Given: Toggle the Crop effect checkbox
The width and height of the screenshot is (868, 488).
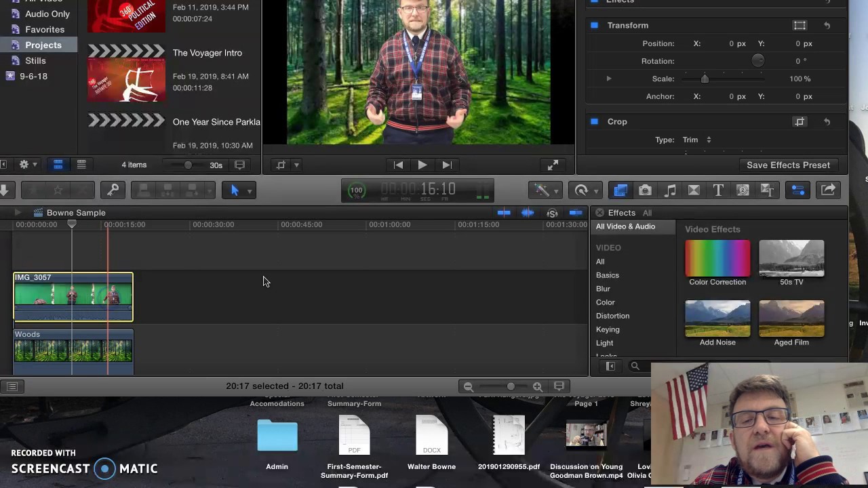Looking at the screenshot, I should [x=594, y=121].
